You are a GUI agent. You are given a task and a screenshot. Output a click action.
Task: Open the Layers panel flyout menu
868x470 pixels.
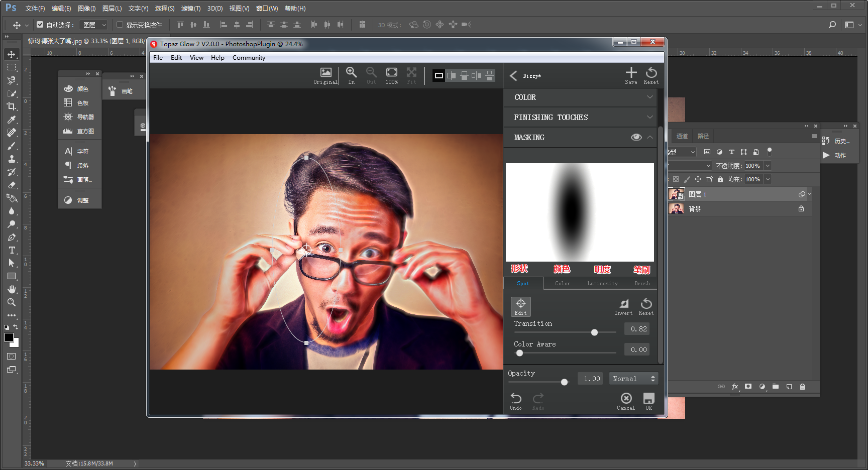pyautogui.click(x=814, y=136)
